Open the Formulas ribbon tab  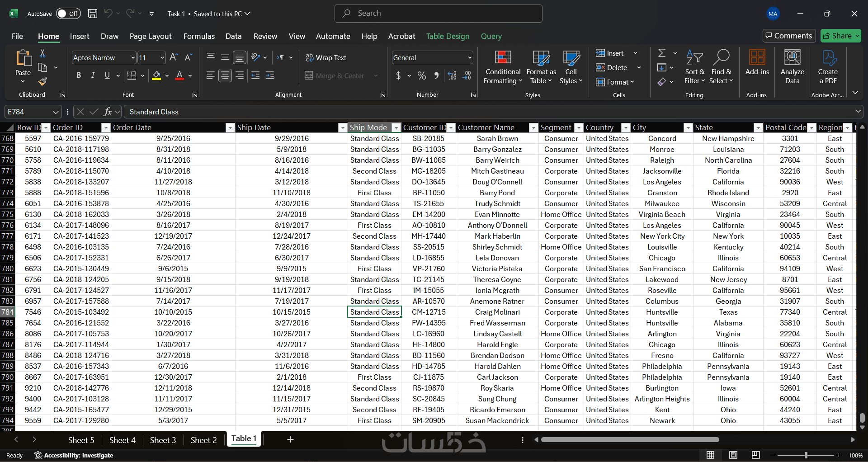[199, 36]
